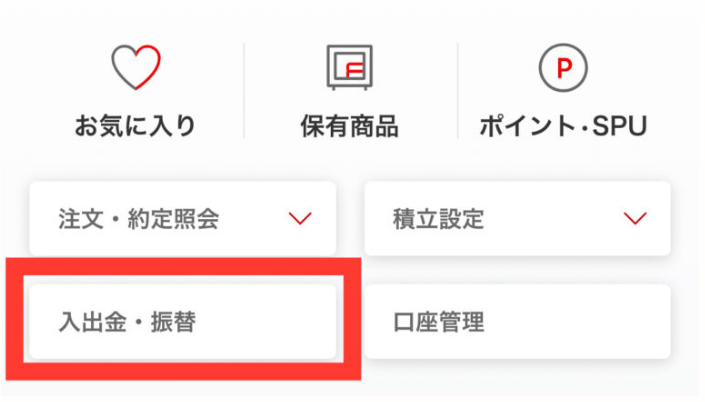Open the ポイント・SPU menu item
Screen dimensions: 705x402
[563, 126]
